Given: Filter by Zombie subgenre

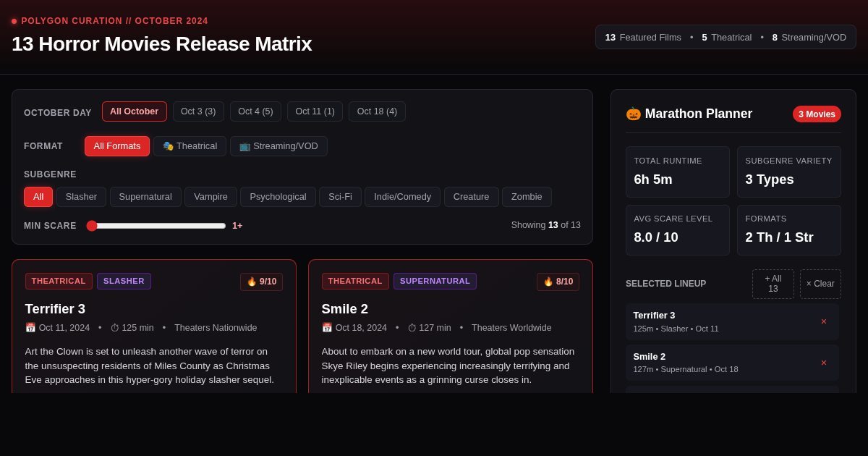Looking at the screenshot, I should click(x=527, y=197).
